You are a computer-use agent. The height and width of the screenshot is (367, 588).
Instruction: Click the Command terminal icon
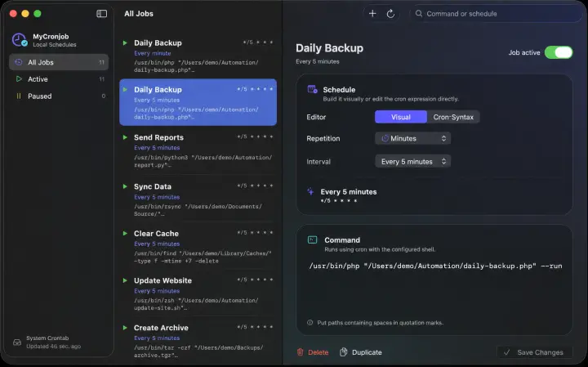coord(312,239)
